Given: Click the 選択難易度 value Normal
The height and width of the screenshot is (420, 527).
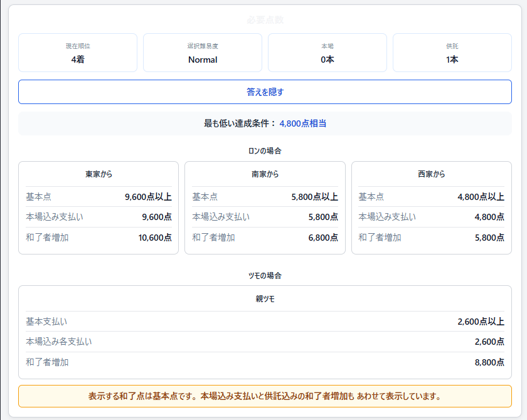Looking at the screenshot, I should click(203, 60).
